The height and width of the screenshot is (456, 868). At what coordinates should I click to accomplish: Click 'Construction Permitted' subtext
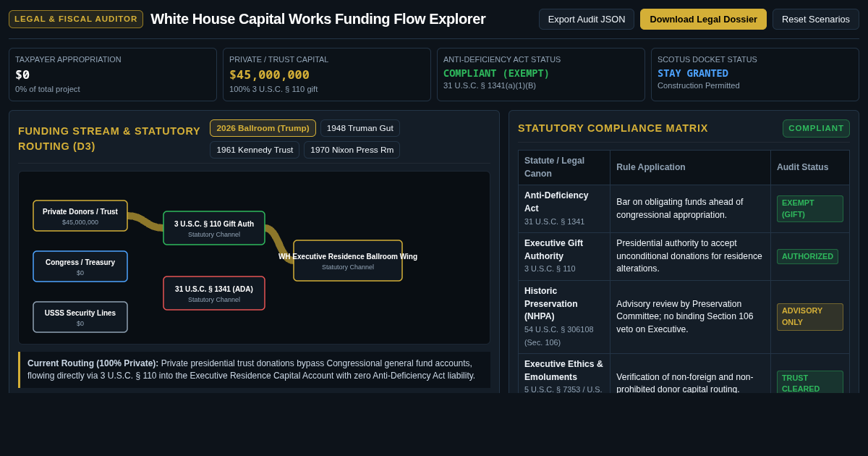pyautogui.click(x=699, y=85)
